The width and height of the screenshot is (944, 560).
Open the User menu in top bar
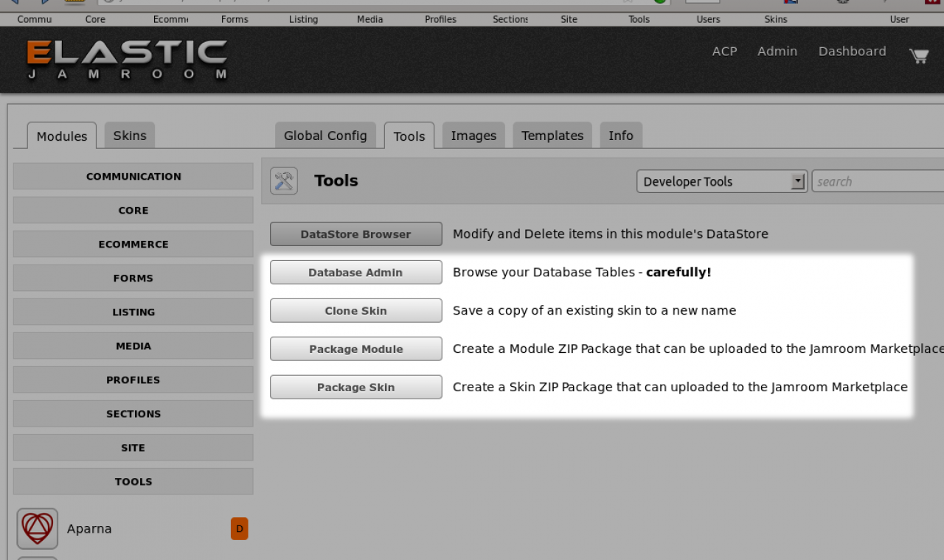[899, 19]
